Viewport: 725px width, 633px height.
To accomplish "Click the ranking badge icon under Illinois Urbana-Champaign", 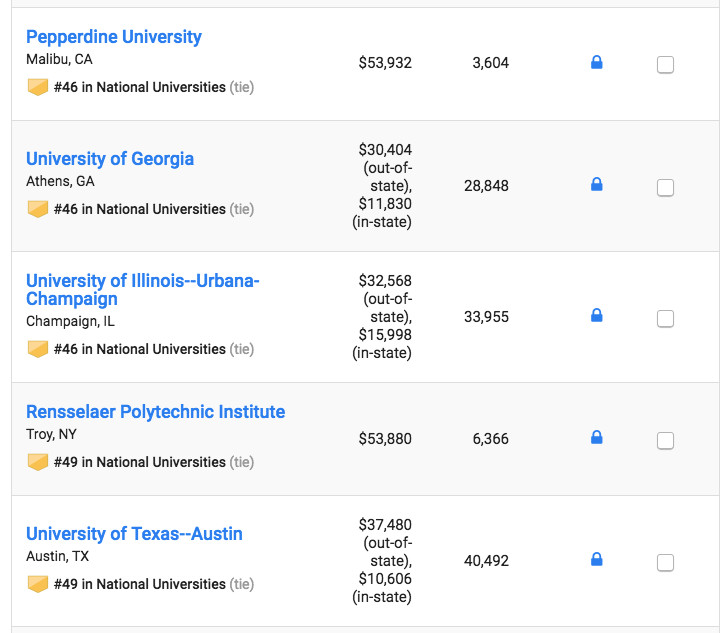I will (x=38, y=349).
